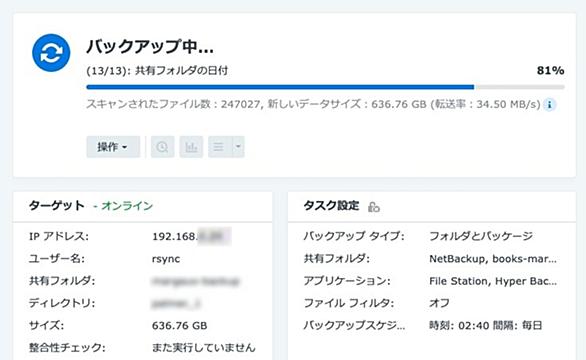This screenshot has height=360, width=586.
Task: Click the lock icon beside タスク設定
Action: (x=373, y=207)
